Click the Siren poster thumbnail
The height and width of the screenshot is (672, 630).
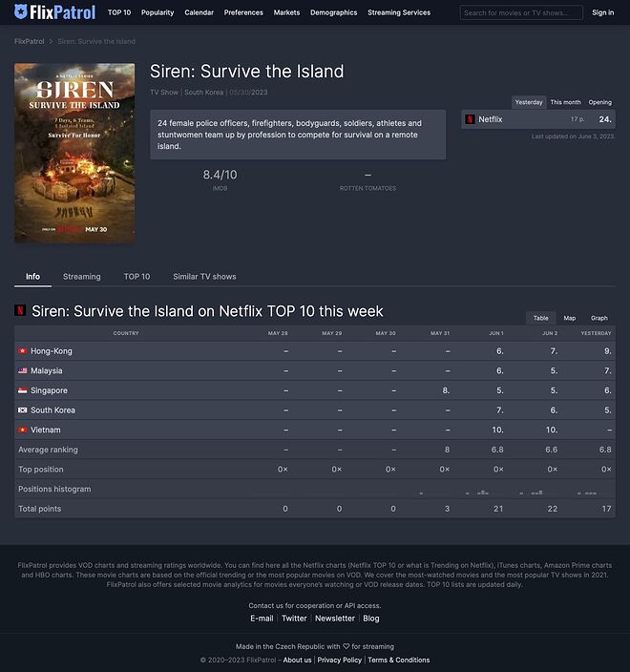(74, 153)
